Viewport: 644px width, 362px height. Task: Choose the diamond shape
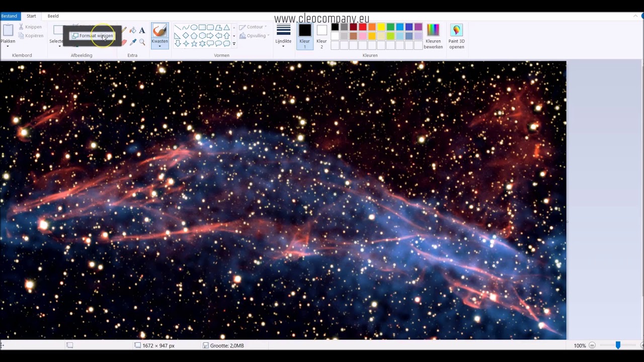(x=186, y=36)
